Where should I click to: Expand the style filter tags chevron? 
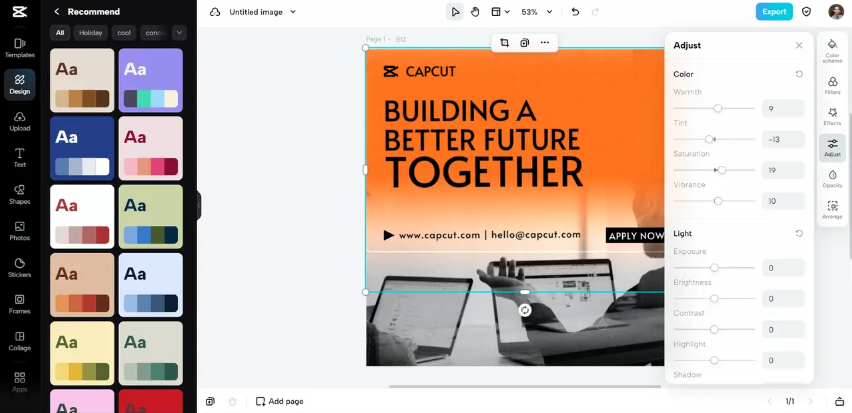[x=179, y=33]
